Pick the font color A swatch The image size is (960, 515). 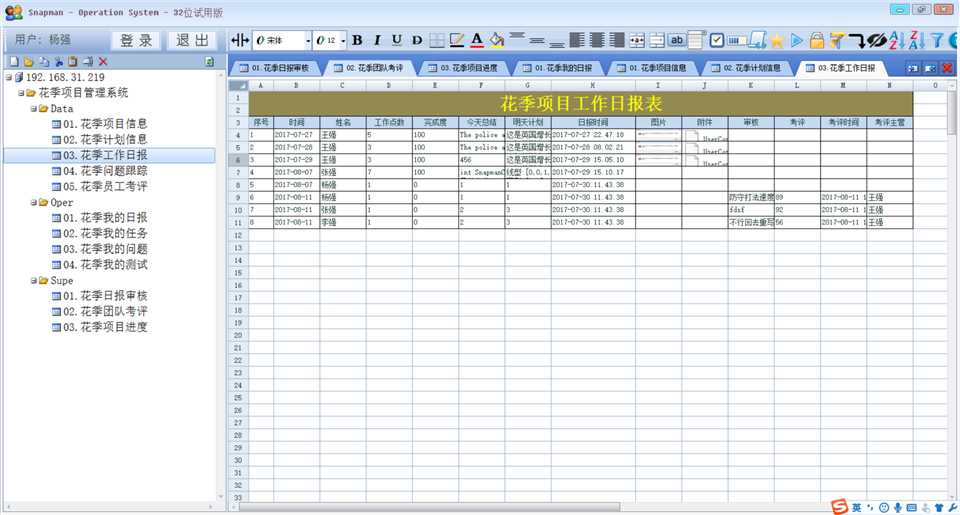click(x=476, y=40)
